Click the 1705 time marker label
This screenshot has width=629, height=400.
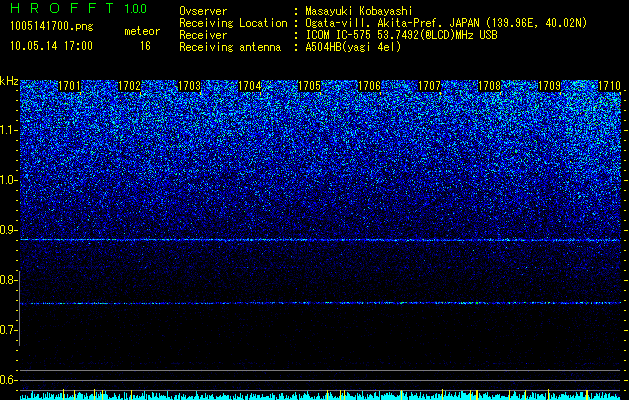309,86
